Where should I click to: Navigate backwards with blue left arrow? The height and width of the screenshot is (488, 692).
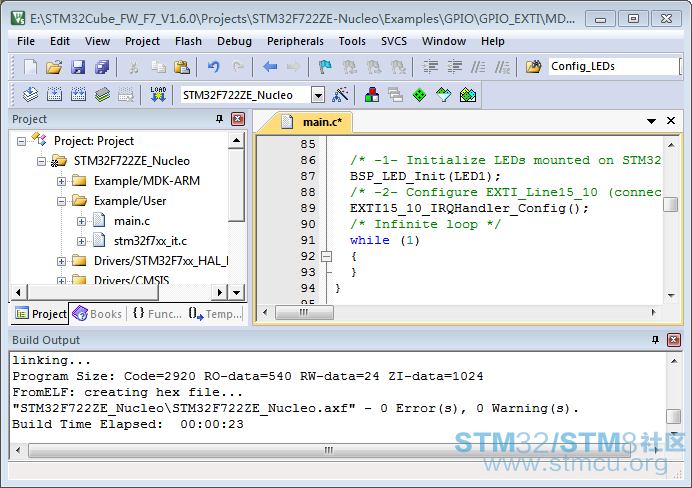coord(270,67)
